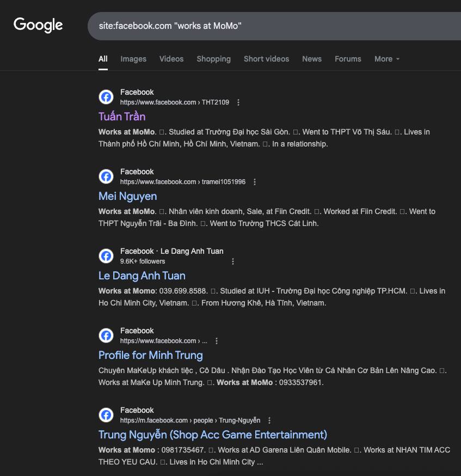Switch to the Videos tab
Screen dimensions: 461x476
[x=171, y=59]
